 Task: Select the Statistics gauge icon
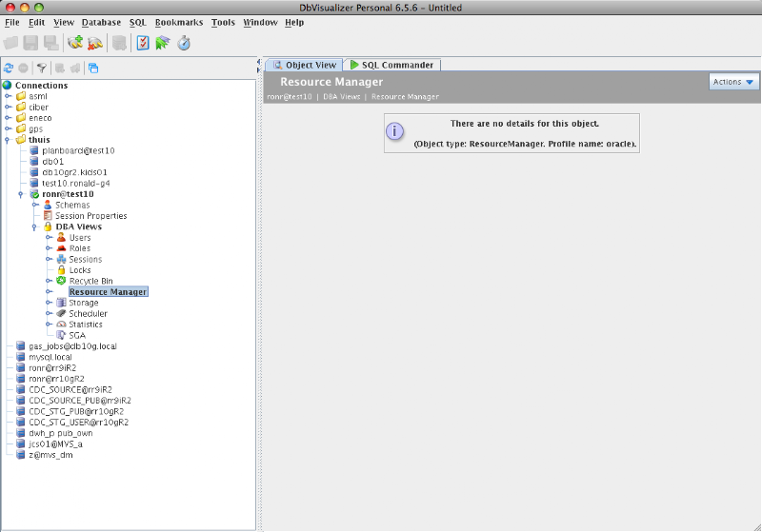pos(61,325)
